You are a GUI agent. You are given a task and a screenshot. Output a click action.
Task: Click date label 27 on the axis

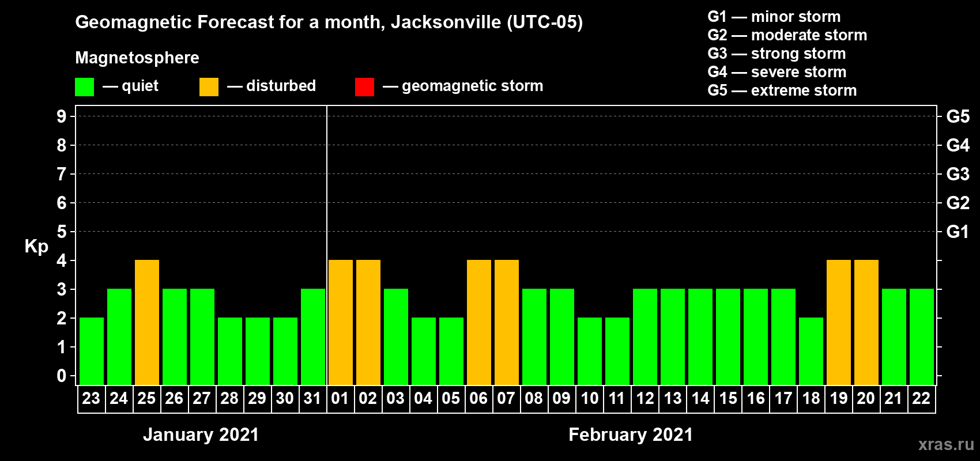tap(202, 398)
